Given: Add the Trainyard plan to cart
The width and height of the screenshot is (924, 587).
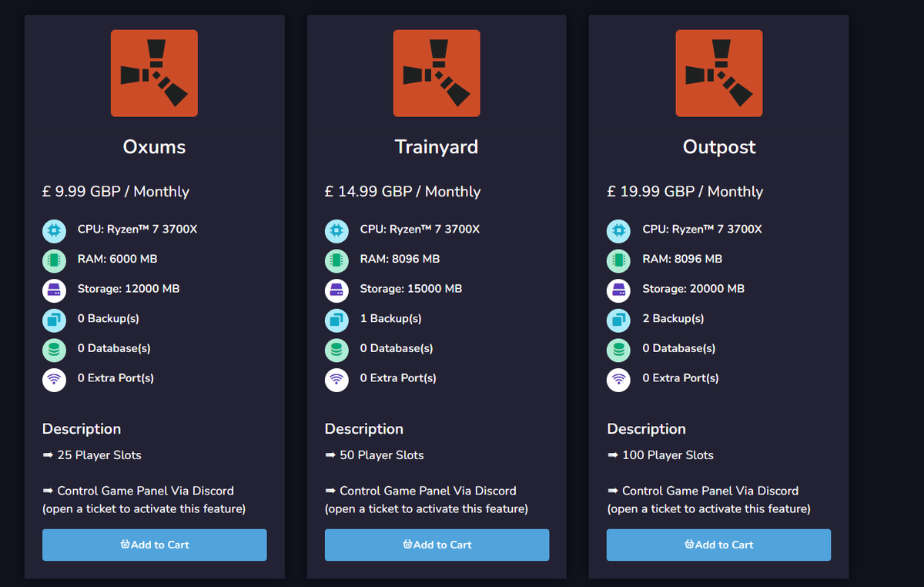Looking at the screenshot, I should [437, 545].
